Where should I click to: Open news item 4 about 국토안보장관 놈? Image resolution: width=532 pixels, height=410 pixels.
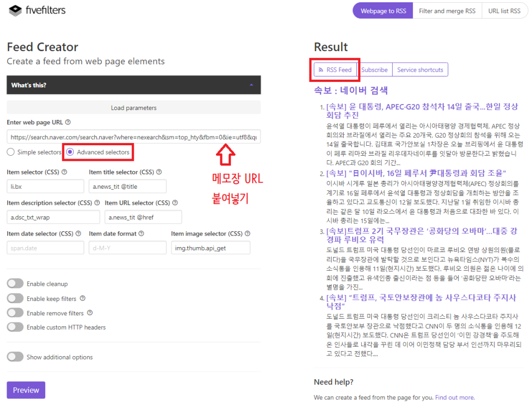point(421,302)
